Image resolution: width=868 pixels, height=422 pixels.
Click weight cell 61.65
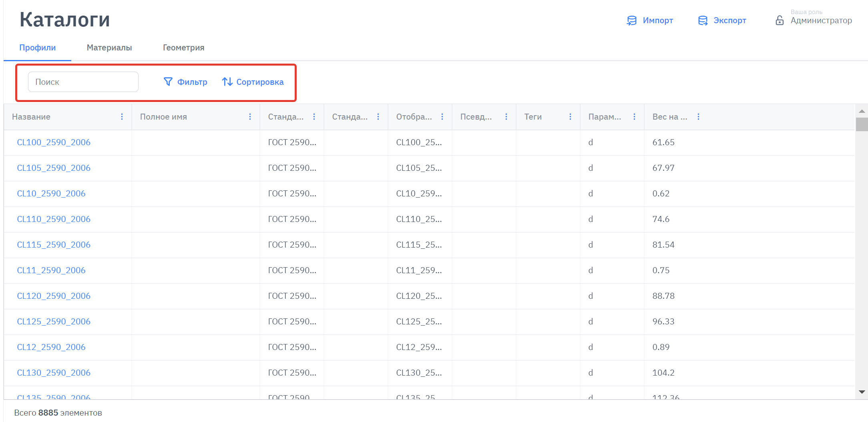click(663, 142)
